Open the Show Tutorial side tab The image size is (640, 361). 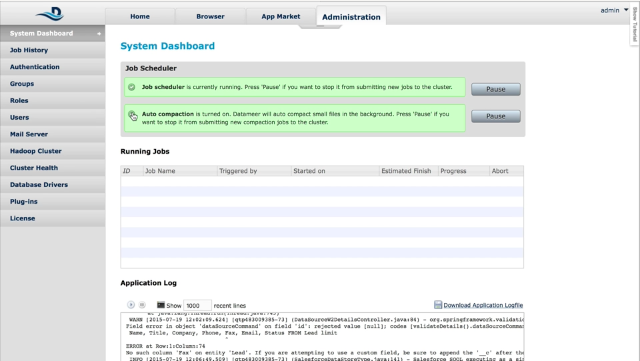635,25
